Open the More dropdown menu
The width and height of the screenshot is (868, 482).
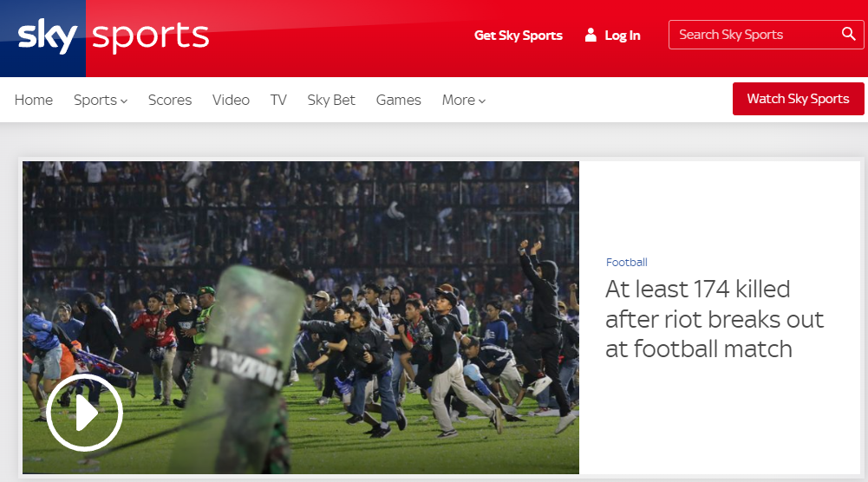pos(464,100)
